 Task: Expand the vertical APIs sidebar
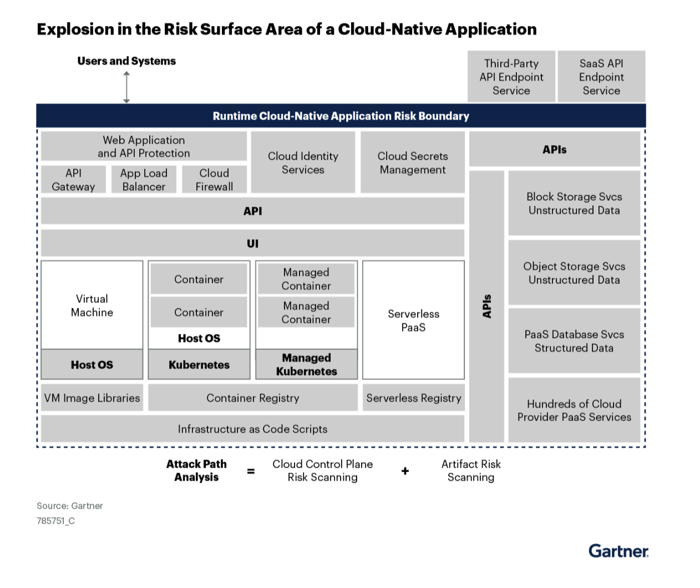(x=488, y=306)
